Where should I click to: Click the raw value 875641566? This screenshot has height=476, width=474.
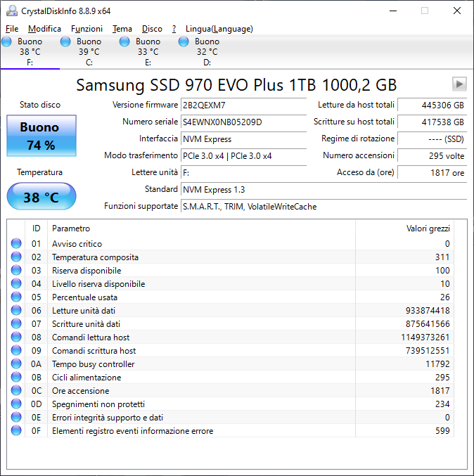coord(428,324)
